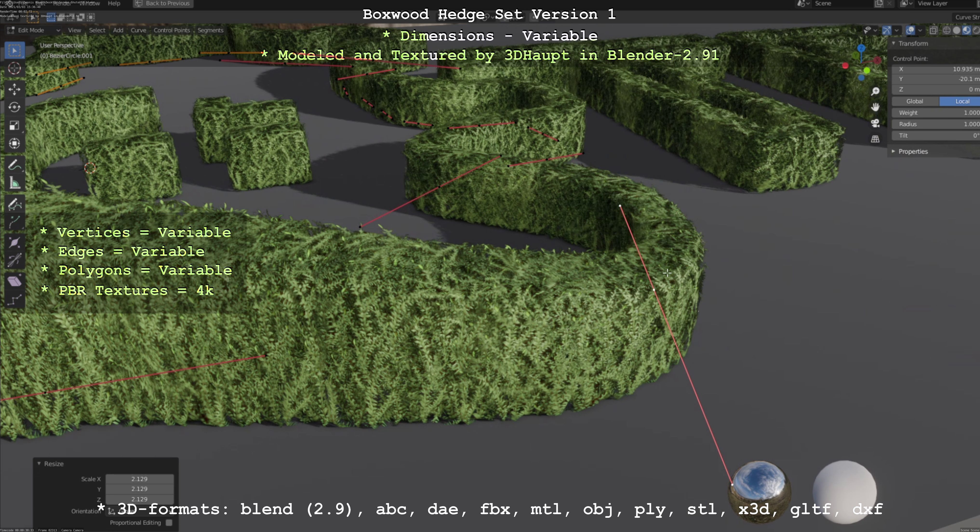Activate the Measure ruler tool
Image resolution: width=980 pixels, height=532 pixels.
[14, 183]
